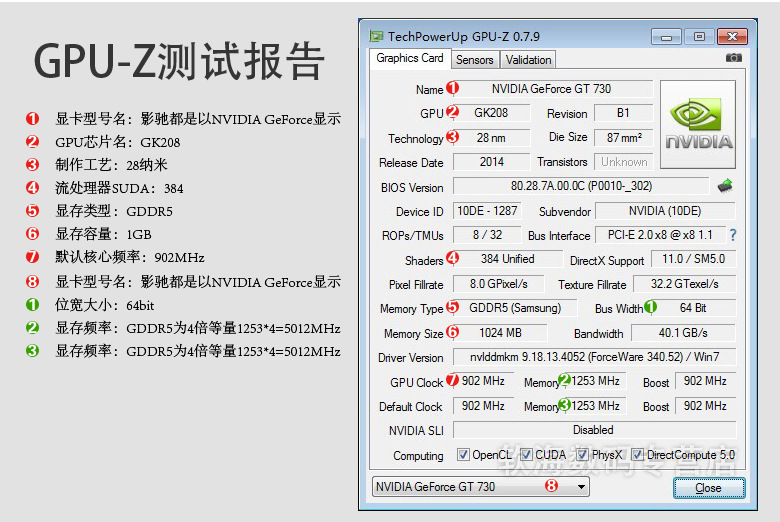The image size is (780, 522).
Task: Close the window with the red X
Action: click(732, 37)
